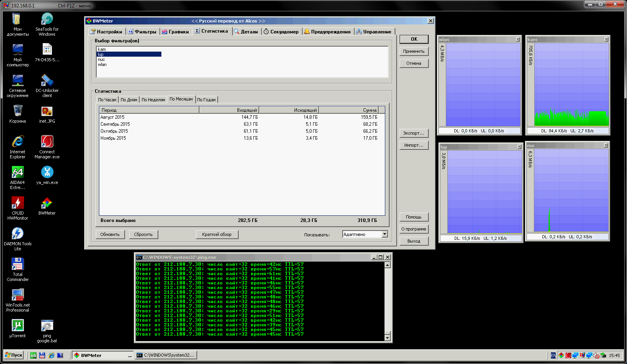Open Internet Explorer desktop icon
The height and width of the screenshot is (364, 627).
(17, 147)
